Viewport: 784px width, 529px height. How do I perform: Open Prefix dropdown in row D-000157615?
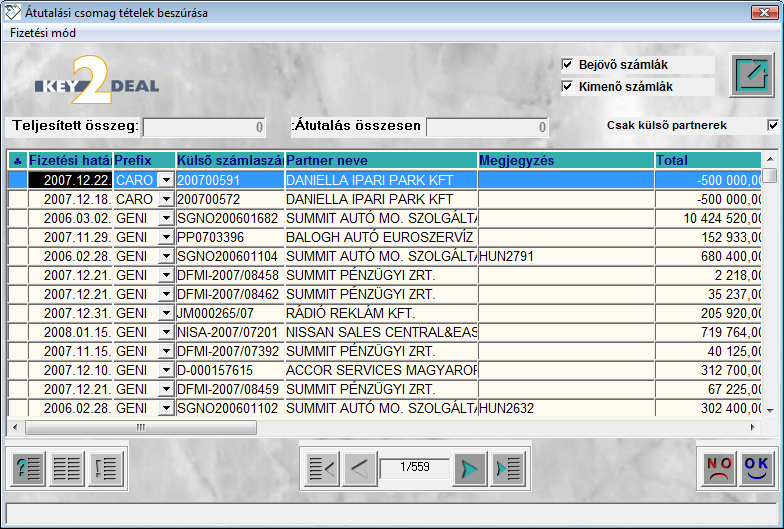pos(166,370)
